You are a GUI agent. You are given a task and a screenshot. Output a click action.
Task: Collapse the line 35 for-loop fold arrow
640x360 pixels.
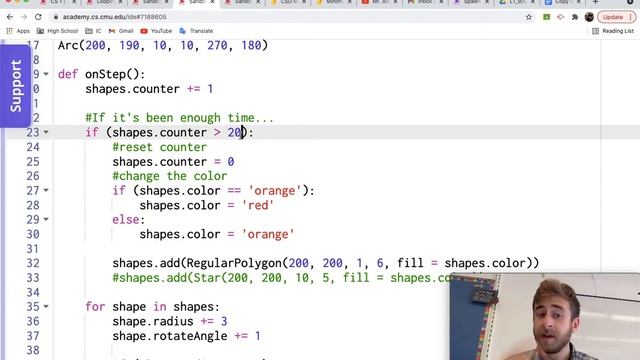pos(46,307)
